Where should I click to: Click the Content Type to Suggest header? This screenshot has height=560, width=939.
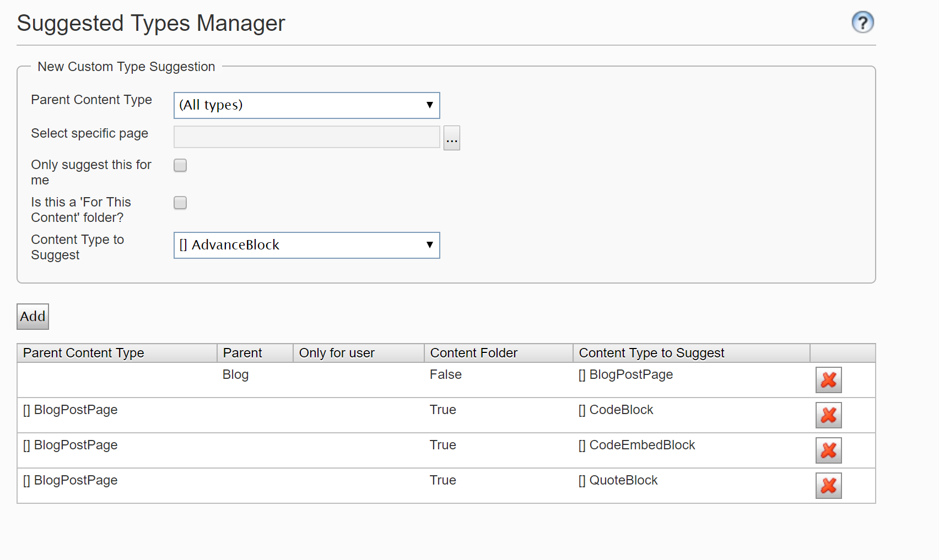651,353
